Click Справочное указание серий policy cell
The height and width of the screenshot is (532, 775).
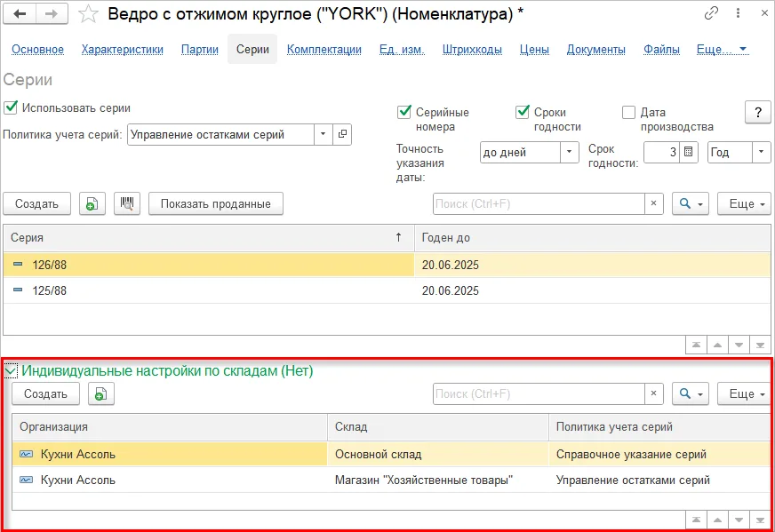pos(659,454)
